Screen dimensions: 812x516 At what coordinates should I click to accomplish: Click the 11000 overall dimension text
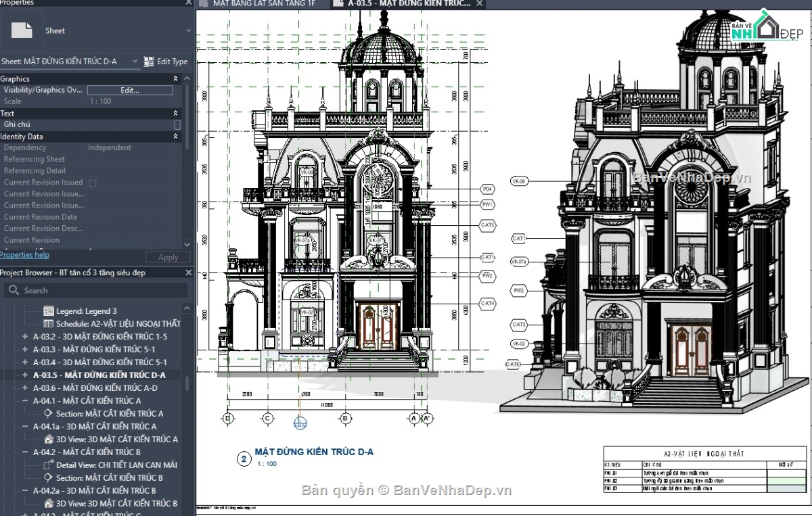tap(328, 405)
